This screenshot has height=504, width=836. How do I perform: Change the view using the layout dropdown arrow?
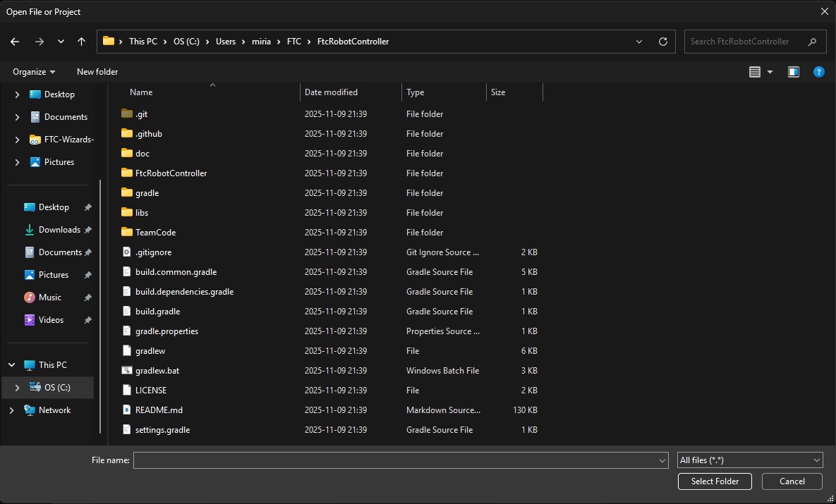(x=768, y=71)
